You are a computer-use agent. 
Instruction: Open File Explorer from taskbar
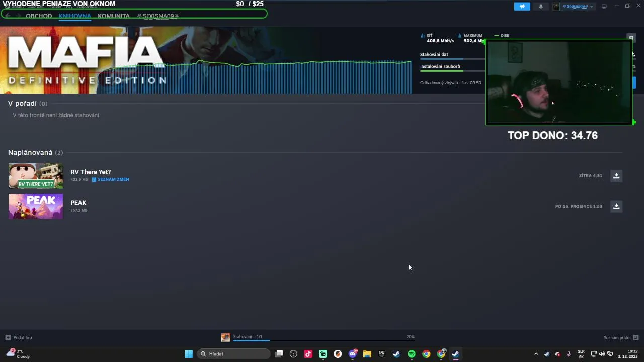click(367, 354)
